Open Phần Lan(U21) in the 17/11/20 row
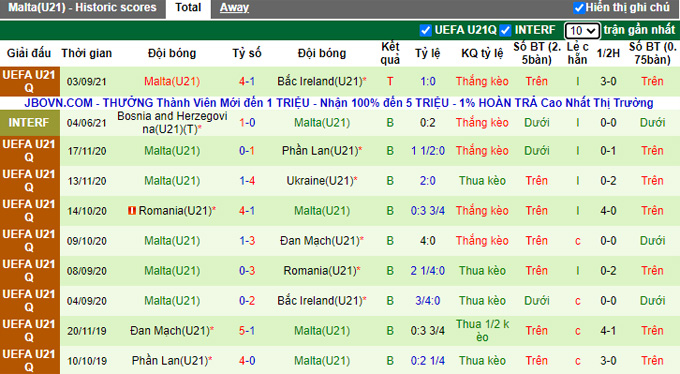680x374 pixels. click(x=320, y=151)
